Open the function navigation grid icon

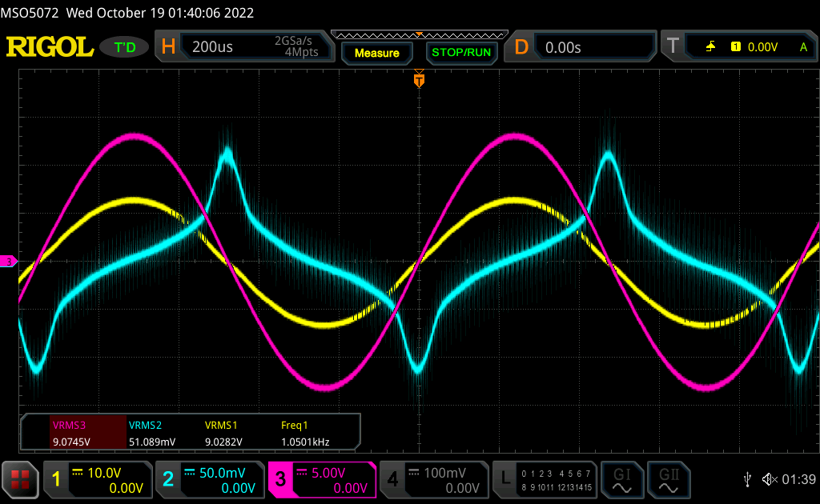tap(21, 479)
